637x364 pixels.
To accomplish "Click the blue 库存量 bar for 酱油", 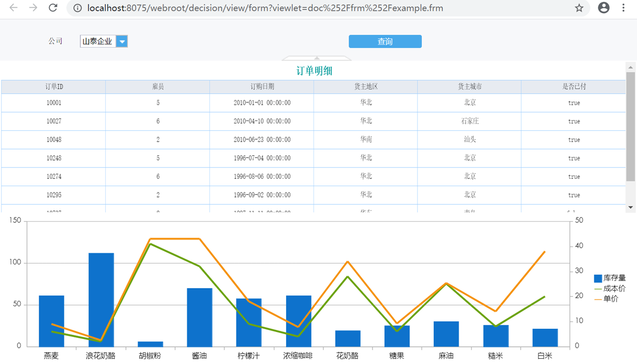I will coord(199,317).
